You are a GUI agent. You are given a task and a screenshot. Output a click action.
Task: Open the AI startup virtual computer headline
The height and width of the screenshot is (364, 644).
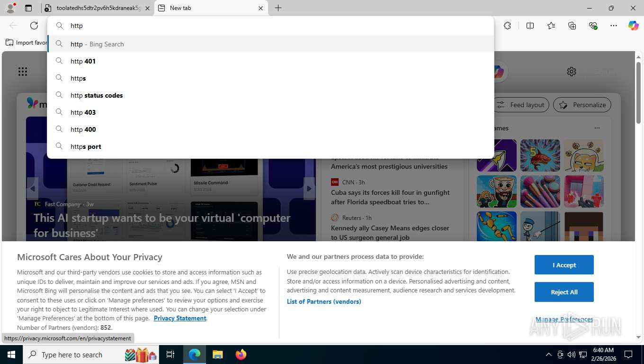coord(162,225)
